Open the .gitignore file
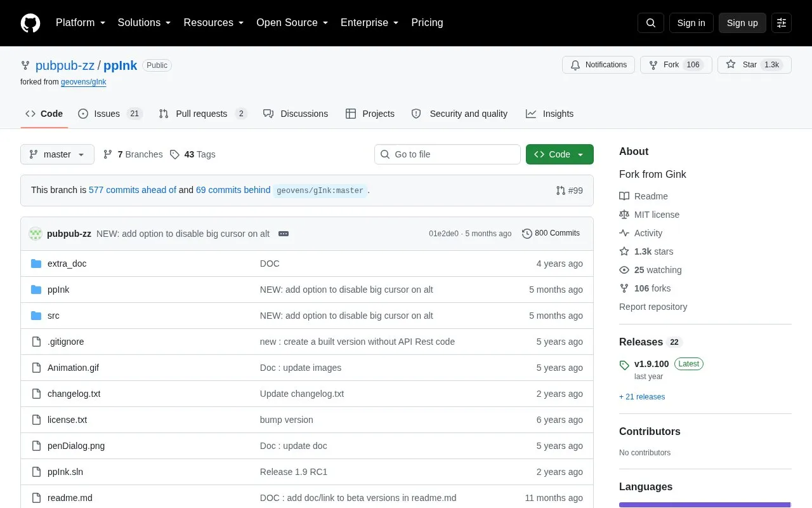The width and height of the screenshot is (812, 508). pyautogui.click(x=65, y=342)
